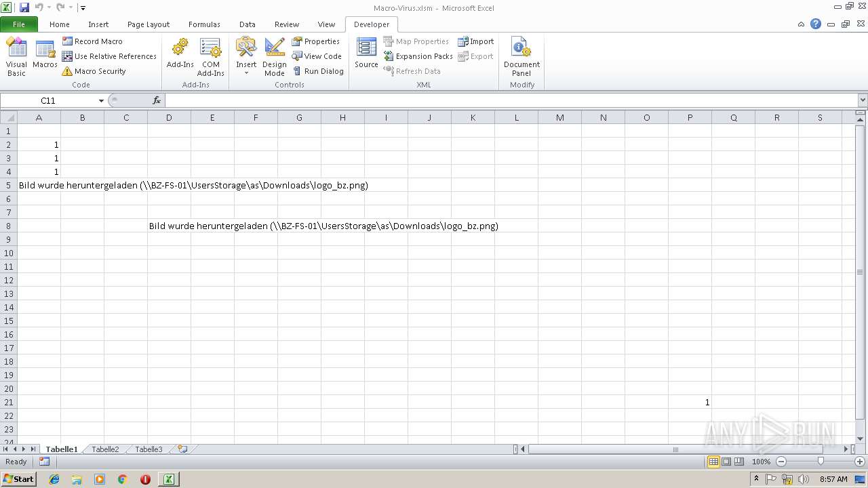Open XML Expansion Packs
The image size is (868, 488).
click(418, 56)
